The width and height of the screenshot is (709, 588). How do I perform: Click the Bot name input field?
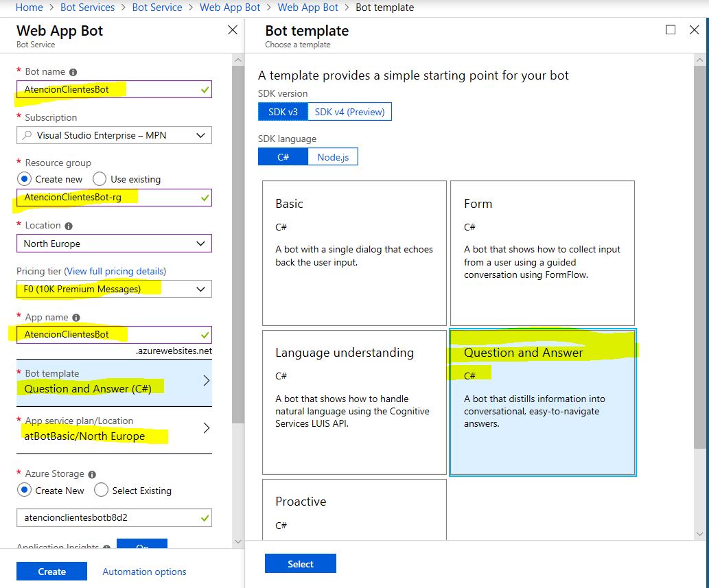[x=114, y=89]
